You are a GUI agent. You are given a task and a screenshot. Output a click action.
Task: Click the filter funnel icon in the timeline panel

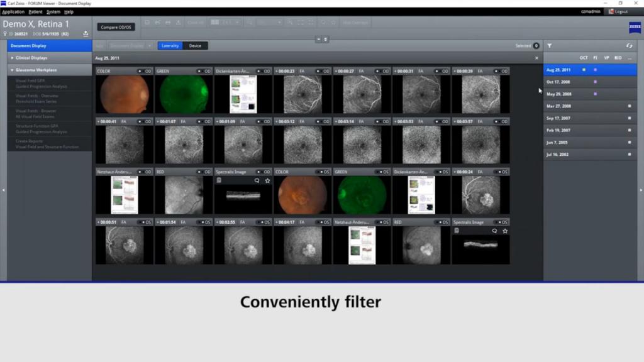point(550,46)
